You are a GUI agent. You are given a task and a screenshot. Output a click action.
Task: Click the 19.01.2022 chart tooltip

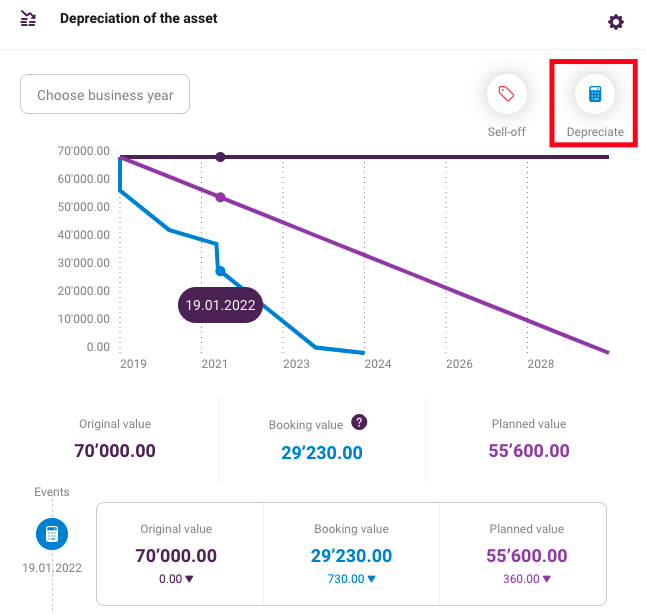[220, 305]
